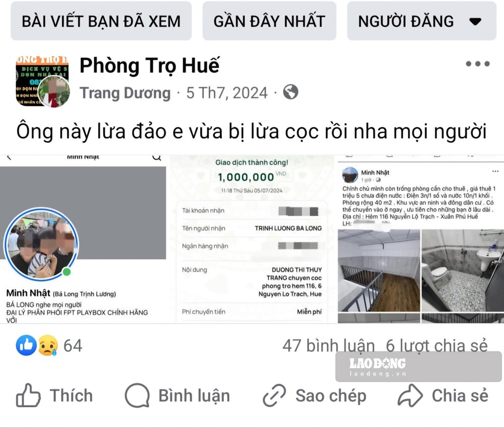
Task: Open the Minh Nhật room rental post image
Action: pyautogui.click(x=421, y=239)
